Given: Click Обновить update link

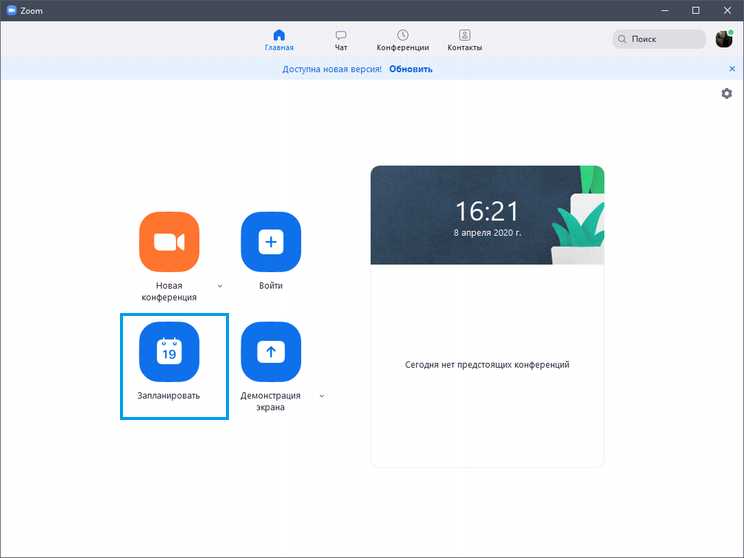Looking at the screenshot, I should click(x=410, y=69).
